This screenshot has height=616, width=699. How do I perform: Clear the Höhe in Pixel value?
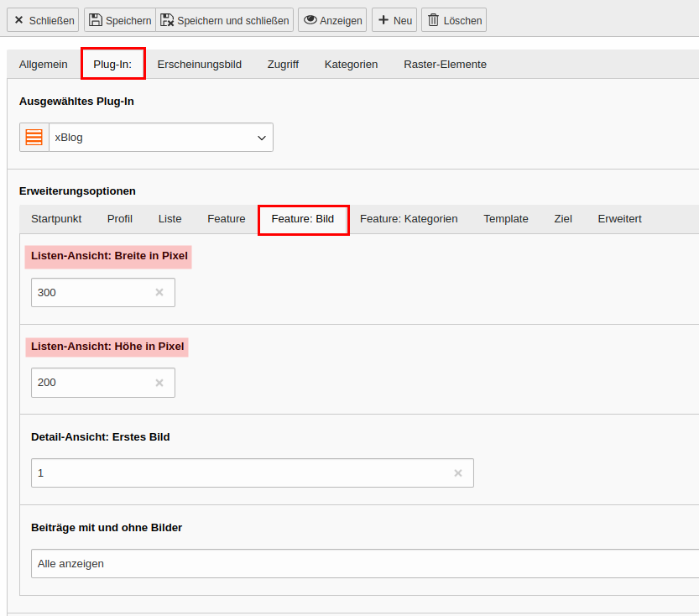[x=159, y=383]
